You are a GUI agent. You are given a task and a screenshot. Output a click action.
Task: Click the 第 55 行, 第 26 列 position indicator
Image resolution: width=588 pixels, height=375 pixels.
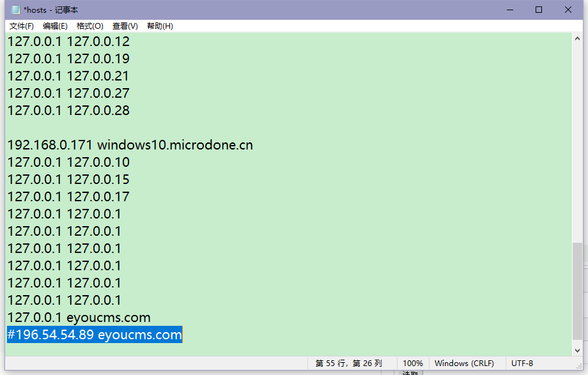coord(348,364)
